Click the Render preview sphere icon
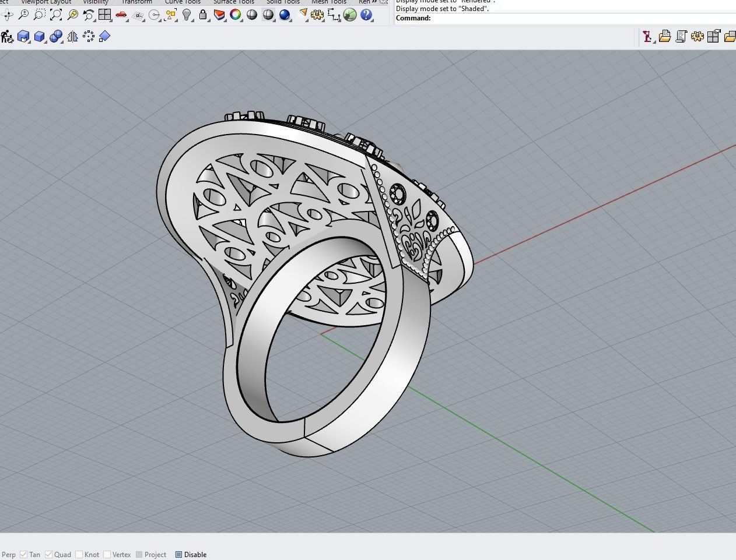The height and width of the screenshot is (560, 736). pos(268,15)
